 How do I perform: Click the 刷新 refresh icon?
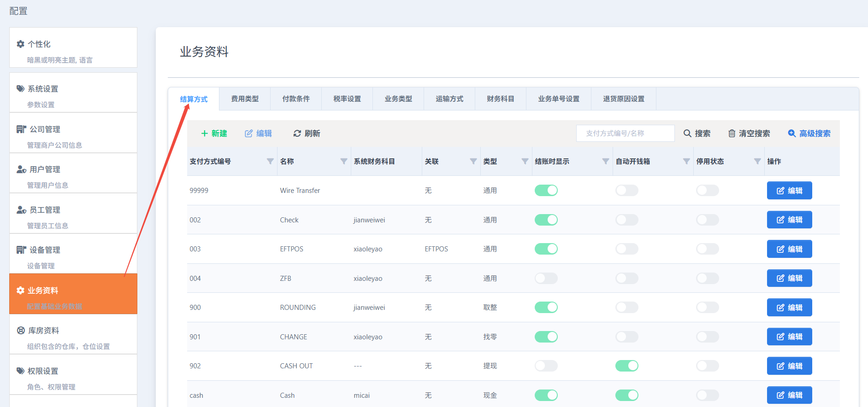[297, 134]
